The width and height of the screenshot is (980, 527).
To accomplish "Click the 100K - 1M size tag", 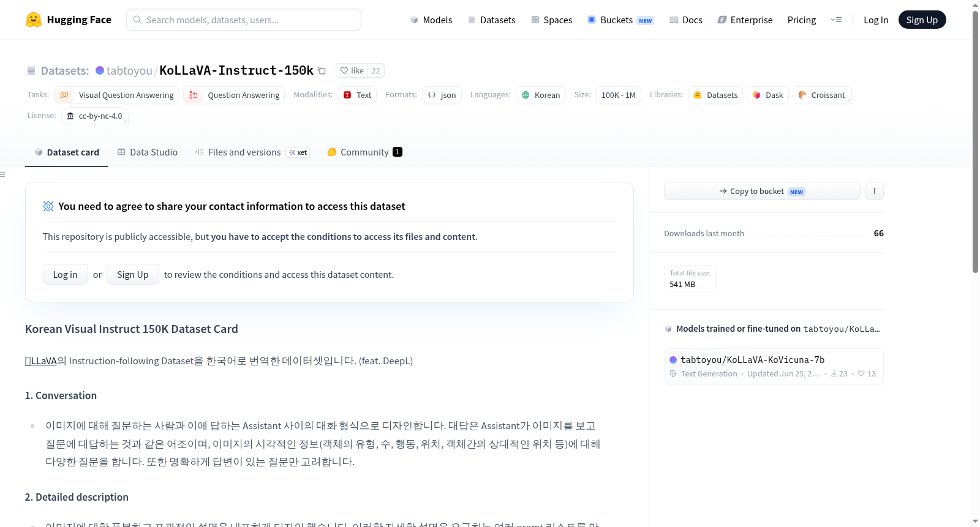I will pyautogui.click(x=619, y=95).
